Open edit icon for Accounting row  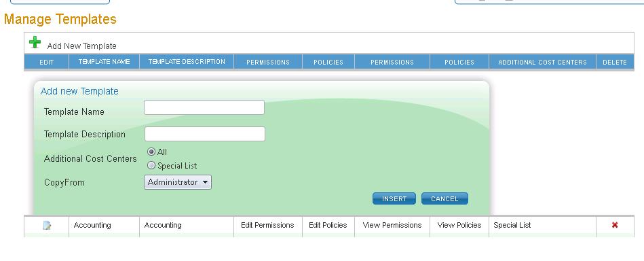[48, 225]
